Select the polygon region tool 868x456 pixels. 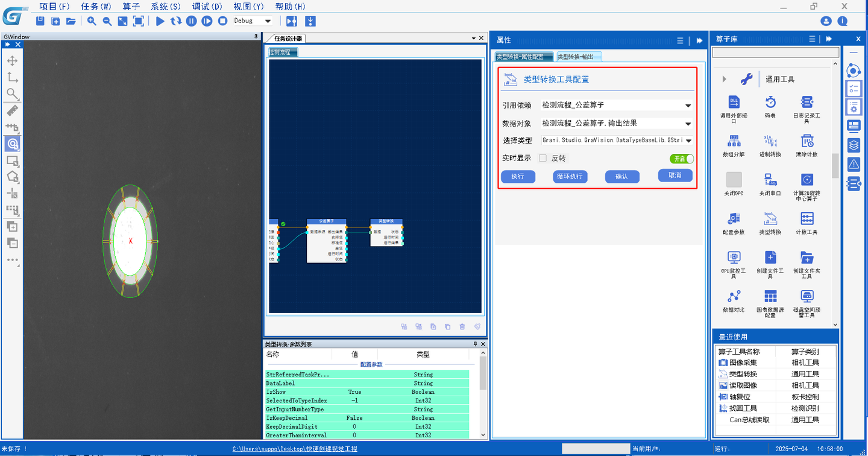coord(12,177)
